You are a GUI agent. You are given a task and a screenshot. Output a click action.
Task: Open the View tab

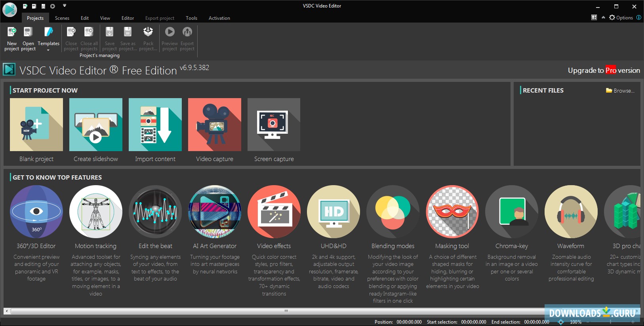[105, 18]
